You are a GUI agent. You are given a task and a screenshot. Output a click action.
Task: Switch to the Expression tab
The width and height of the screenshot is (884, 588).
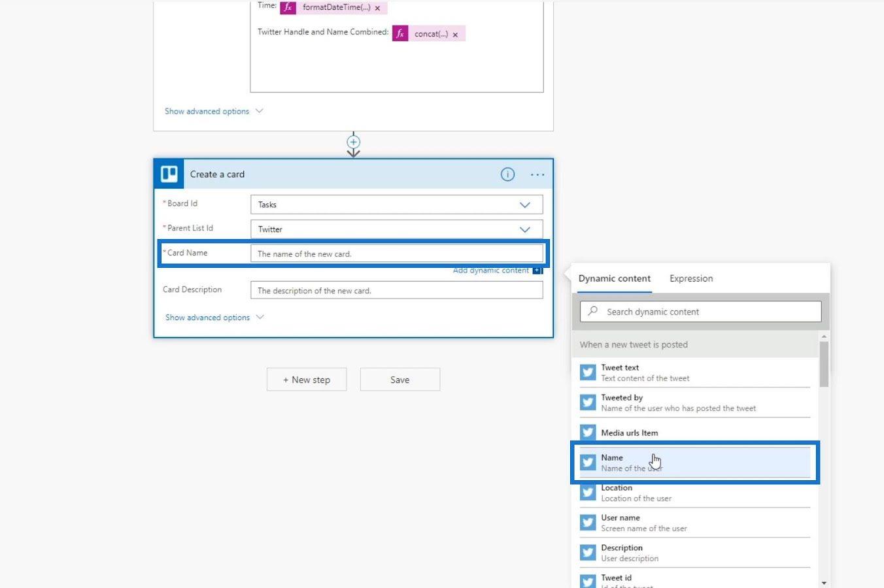pyautogui.click(x=691, y=278)
